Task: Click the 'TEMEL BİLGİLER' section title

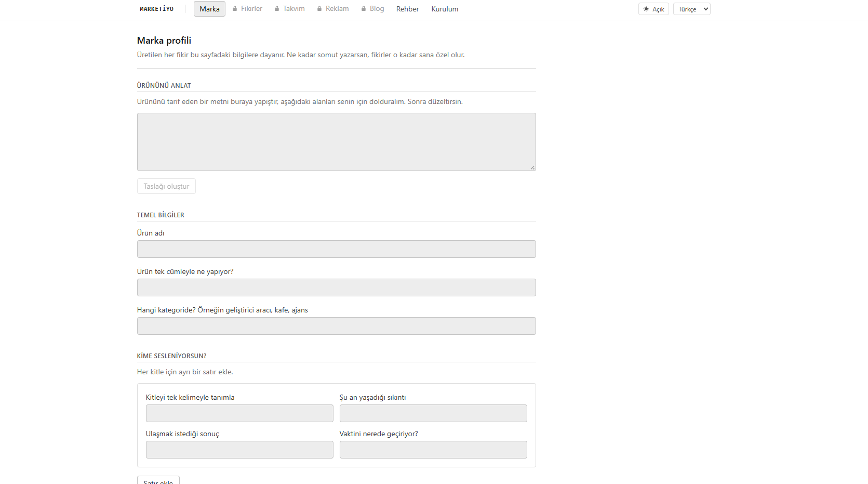Action: point(161,215)
